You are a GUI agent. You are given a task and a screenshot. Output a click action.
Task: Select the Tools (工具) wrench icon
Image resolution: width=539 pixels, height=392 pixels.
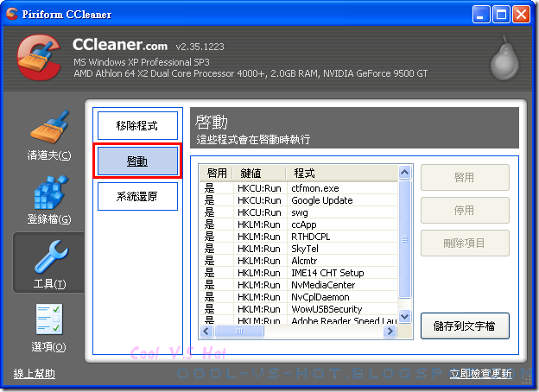coord(51,256)
